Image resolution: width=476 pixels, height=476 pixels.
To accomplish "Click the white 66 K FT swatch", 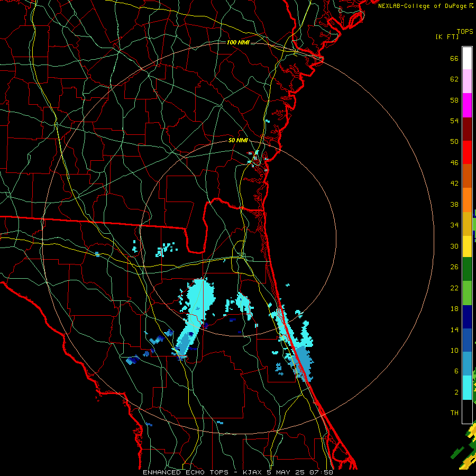I will click(467, 58).
